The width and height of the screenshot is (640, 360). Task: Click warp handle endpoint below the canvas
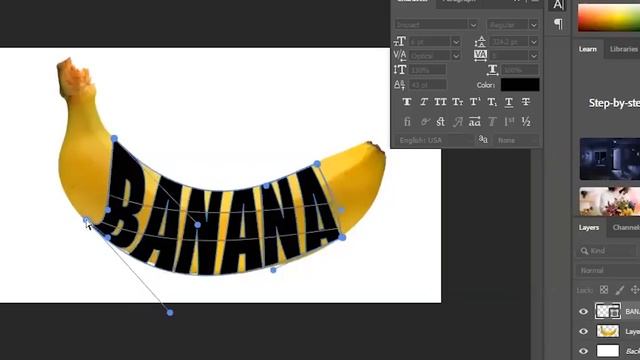[x=170, y=313]
